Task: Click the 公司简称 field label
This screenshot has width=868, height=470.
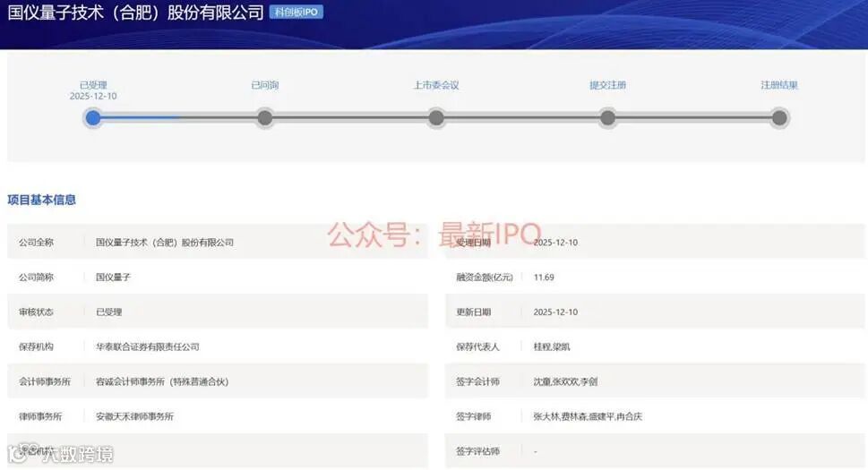Action: [x=36, y=277]
